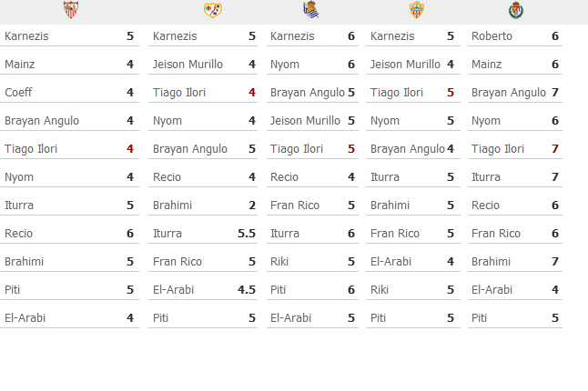Open Fran Rico in the Almería column
This screenshot has width=588, height=391.
(394, 234)
